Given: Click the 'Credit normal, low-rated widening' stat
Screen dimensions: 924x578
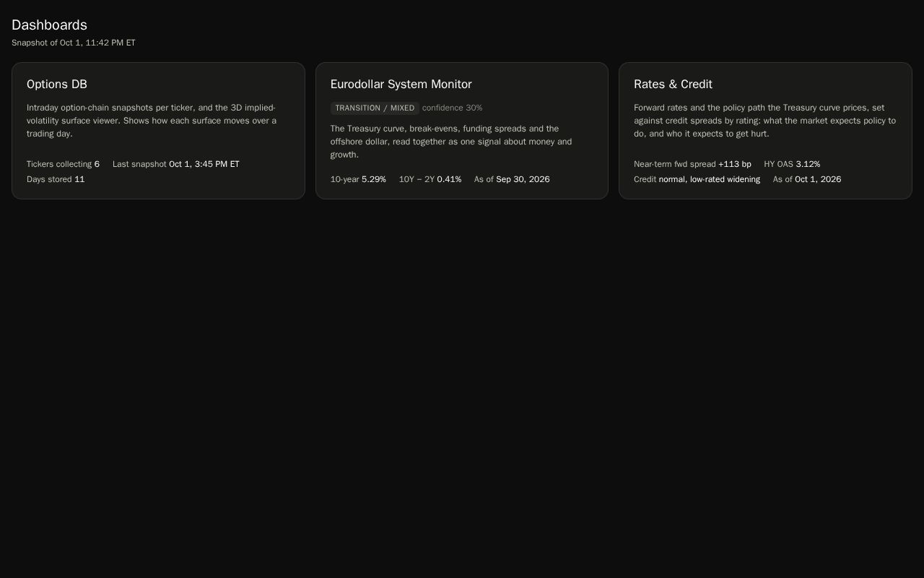Looking at the screenshot, I should point(697,179).
